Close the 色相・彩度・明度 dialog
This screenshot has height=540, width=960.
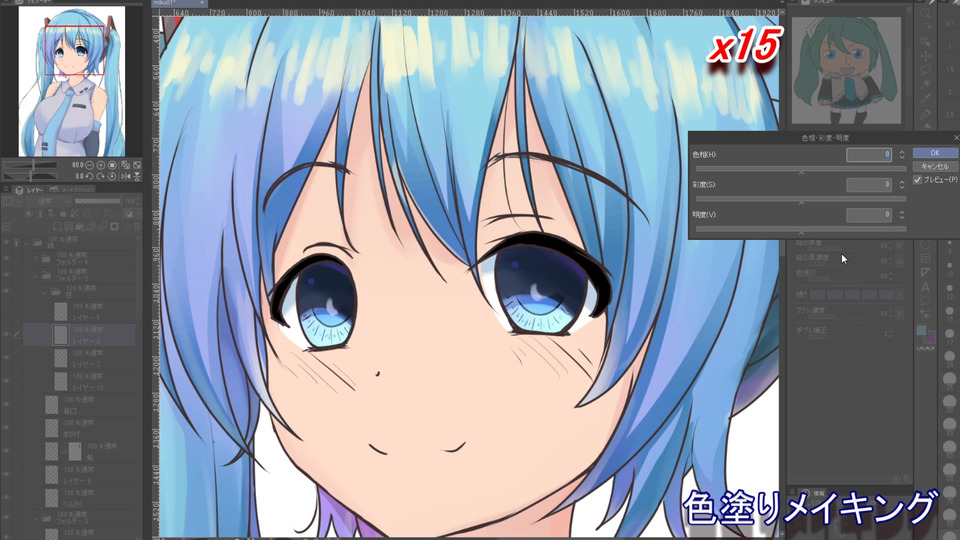(x=956, y=138)
